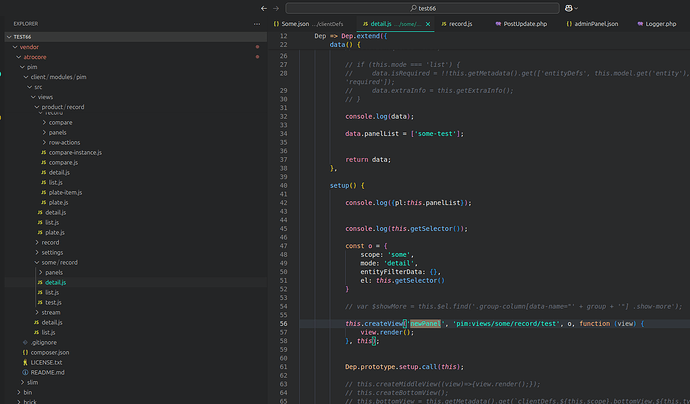Switch to the Logger.php tab
690x404 pixels.
pyautogui.click(x=657, y=24)
